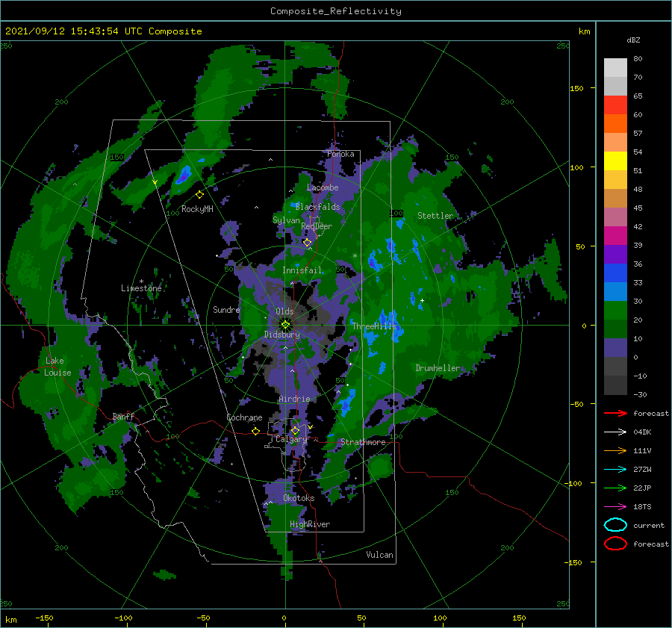Click the Lake Louise map label

click(57, 367)
